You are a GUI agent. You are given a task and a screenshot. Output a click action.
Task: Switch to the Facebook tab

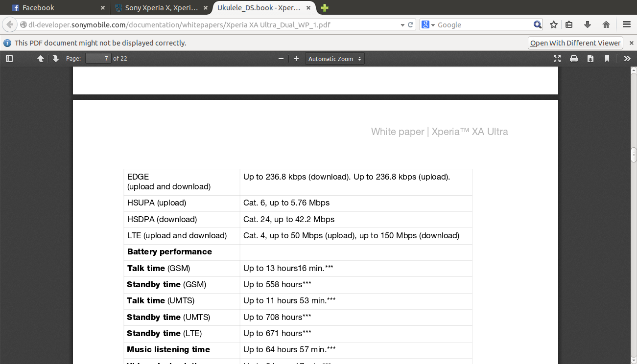58,8
